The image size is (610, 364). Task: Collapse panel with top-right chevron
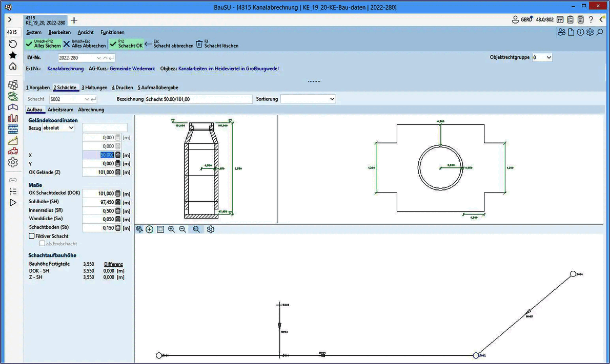click(x=602, y=19)
